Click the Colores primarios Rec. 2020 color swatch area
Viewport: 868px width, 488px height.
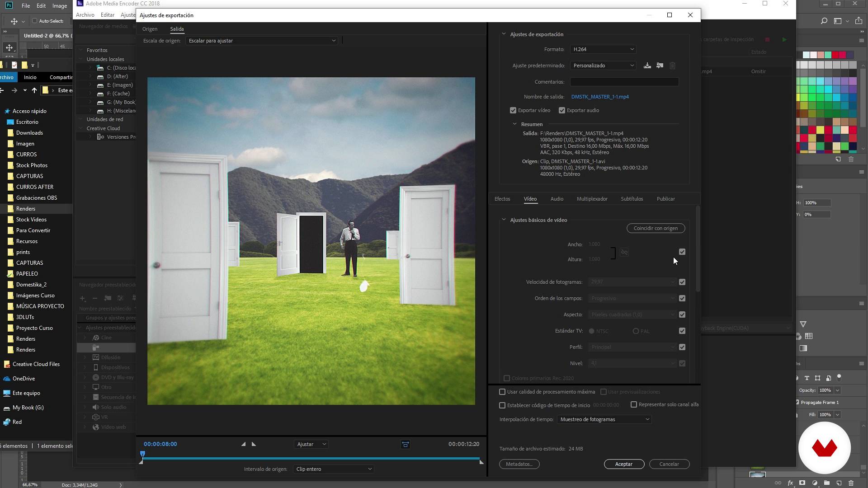(507, 378)
